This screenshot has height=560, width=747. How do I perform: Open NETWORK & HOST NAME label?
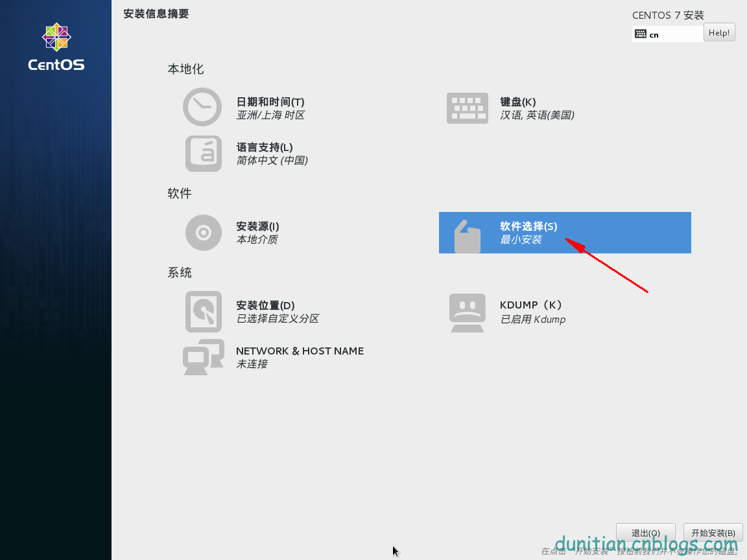click(x=300, y=351)
